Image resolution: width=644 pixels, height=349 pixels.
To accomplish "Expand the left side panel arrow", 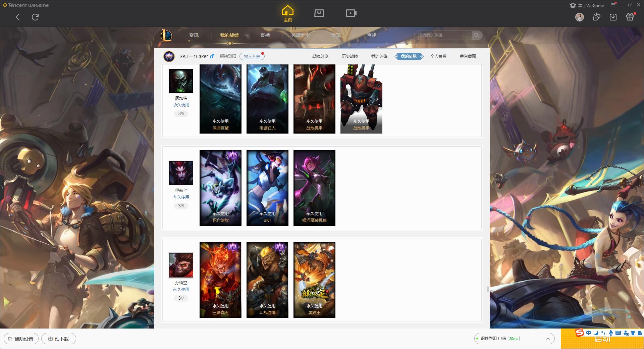I will click(x=2, y=187).
